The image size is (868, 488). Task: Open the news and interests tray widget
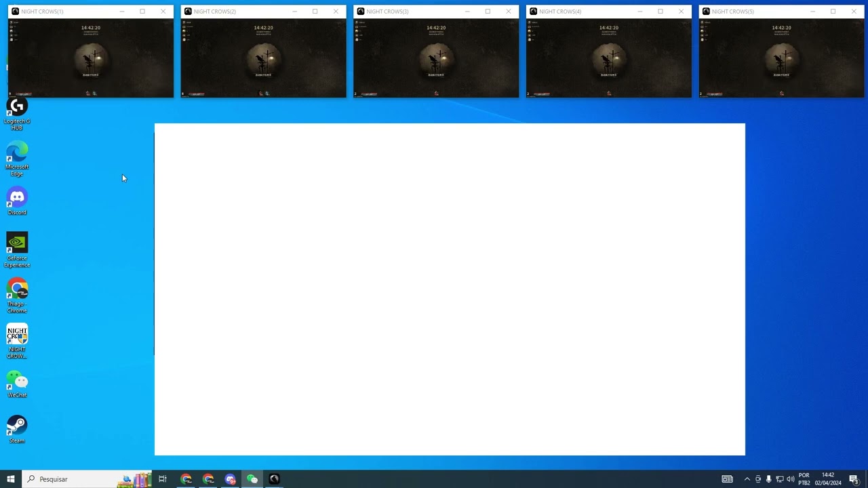coord(727,479)
